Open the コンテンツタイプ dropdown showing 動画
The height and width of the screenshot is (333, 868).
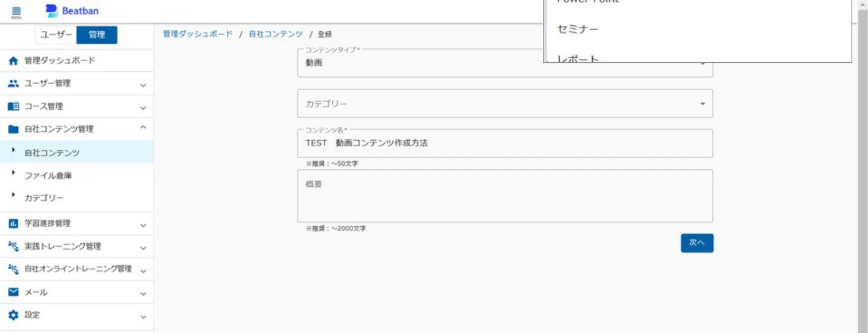505,63
